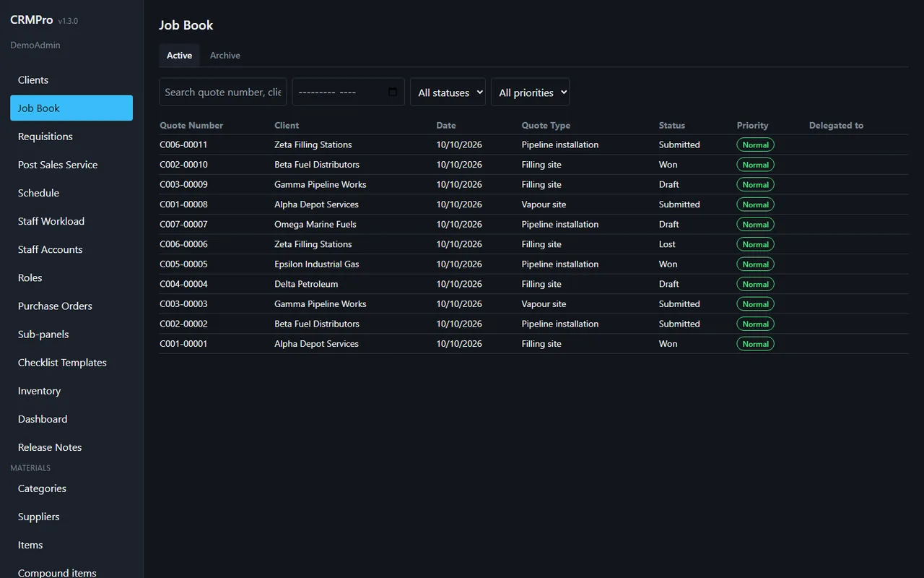Go to Job Book in the sidebar
This screenshot has width=924, height=578.
(71, 108)
